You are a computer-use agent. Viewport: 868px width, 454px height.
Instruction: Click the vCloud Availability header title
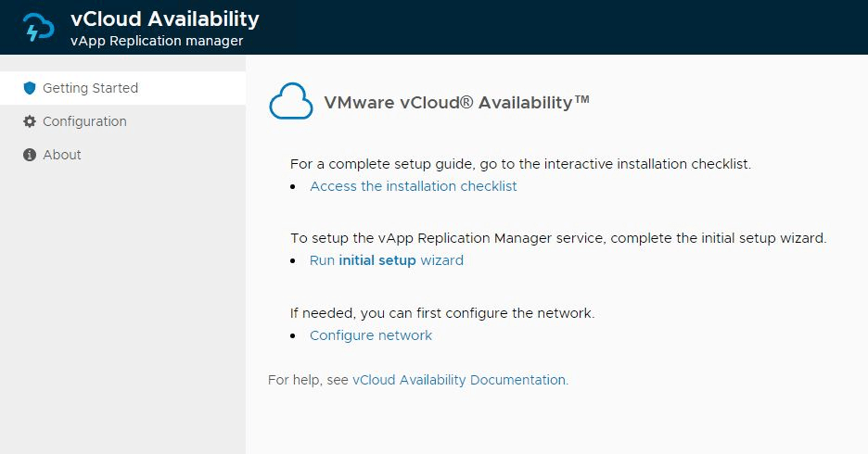tap(165, 19)
